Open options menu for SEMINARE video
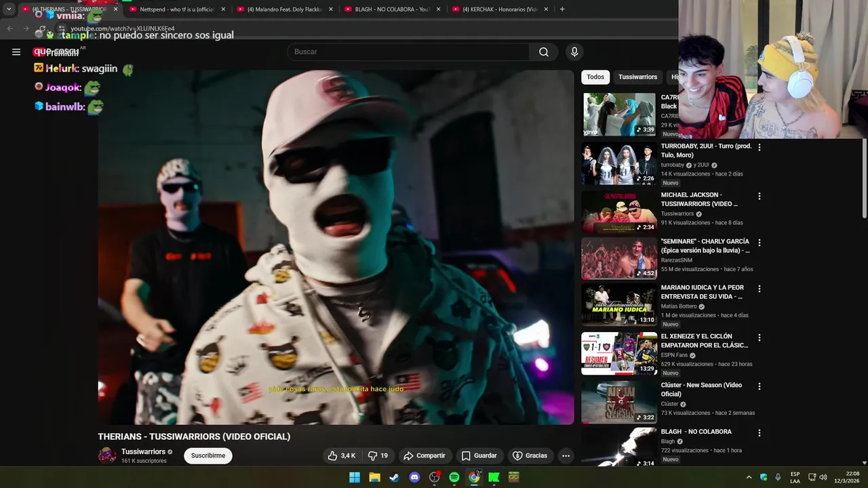 coord(759,243)
